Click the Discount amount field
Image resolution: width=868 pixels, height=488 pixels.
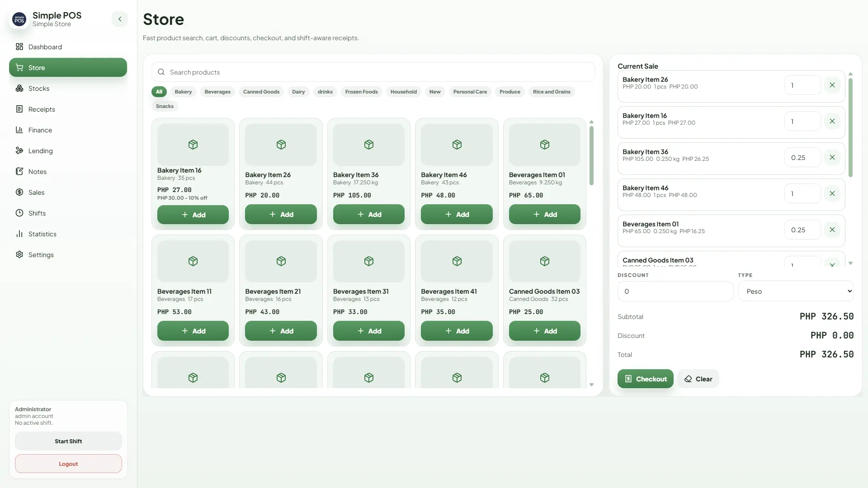[675, 291]
